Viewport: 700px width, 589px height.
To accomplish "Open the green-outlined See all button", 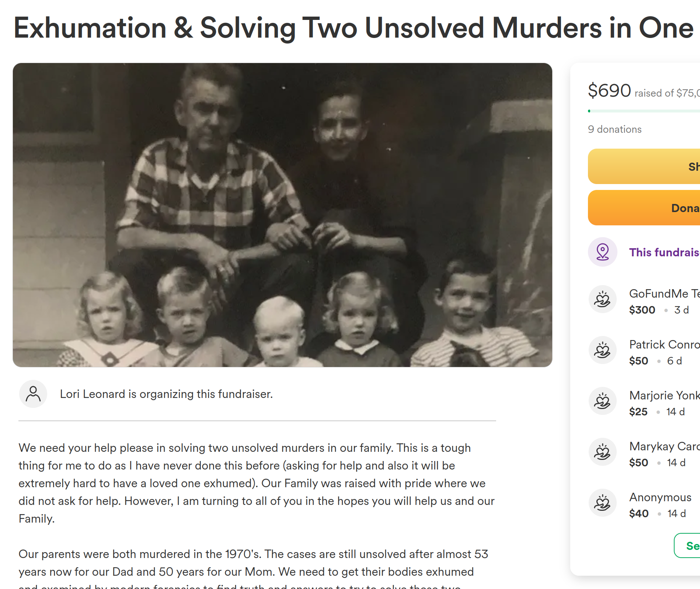I will pos(689,545).
